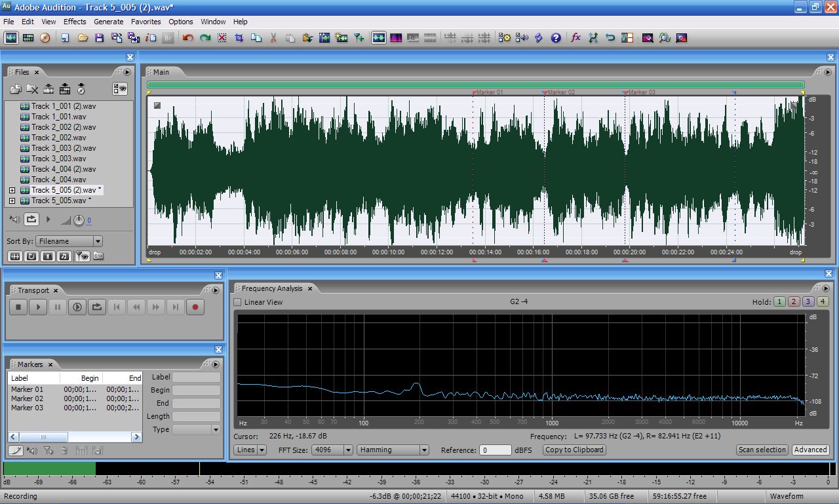The width and height of the screenshot is (839, 504).
Task: Close the Transport panel tab
Action: (x=56, y=290)
